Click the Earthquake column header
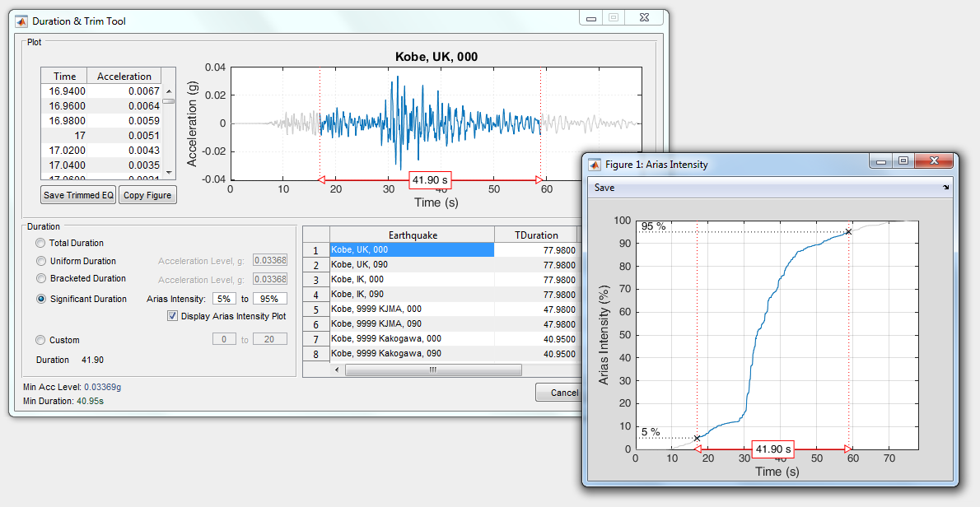980x507 pixels. [x=412, y=235]
